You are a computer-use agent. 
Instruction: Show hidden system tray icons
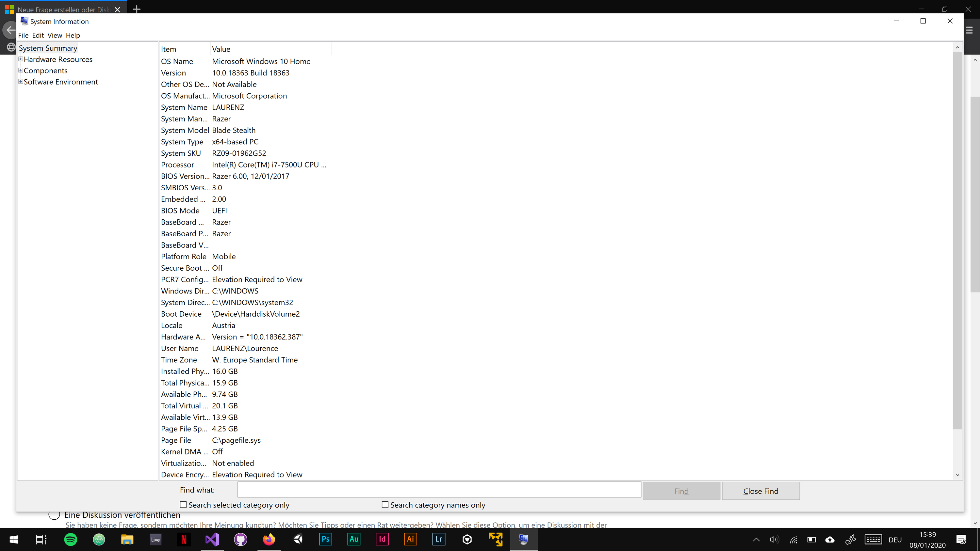pyautogui.click(x=756, y=540)
